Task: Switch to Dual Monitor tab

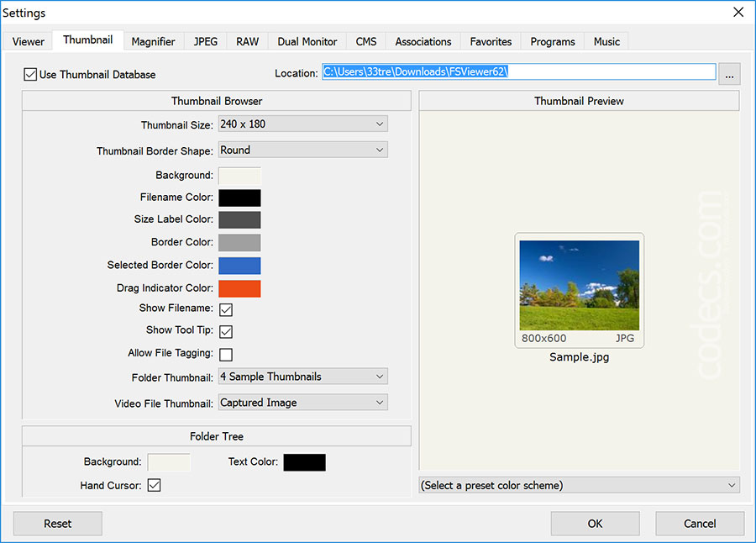Action: pyautogui.click(x=307, y=41)
